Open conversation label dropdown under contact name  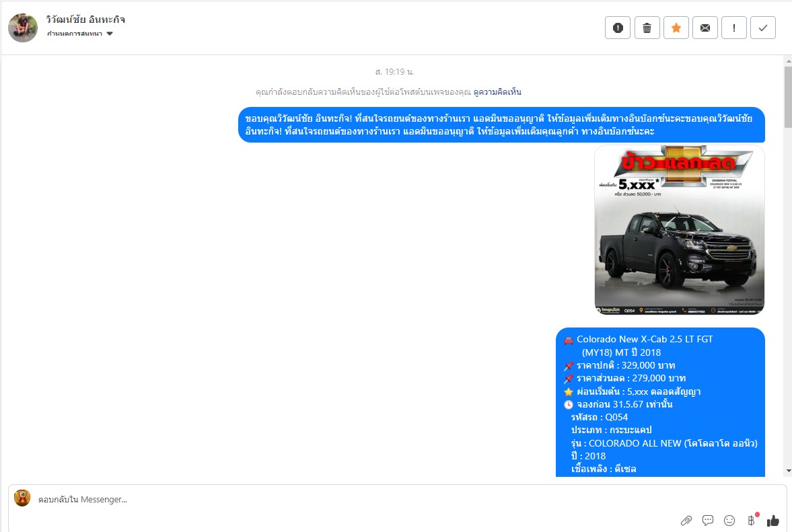click(x=80, y=34)
